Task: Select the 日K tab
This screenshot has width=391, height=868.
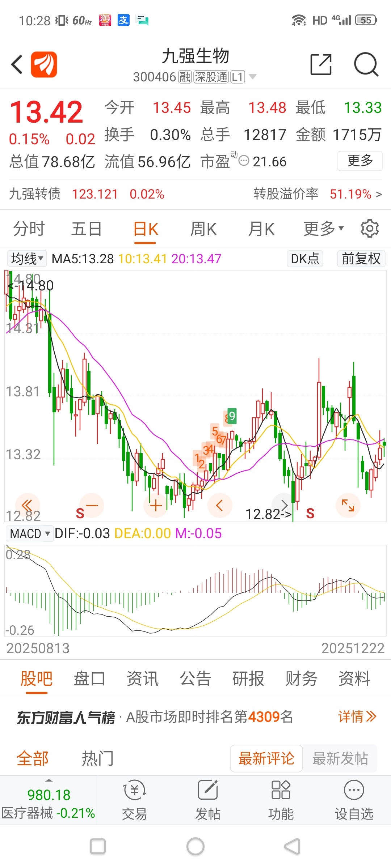Action: click(146, 229)
